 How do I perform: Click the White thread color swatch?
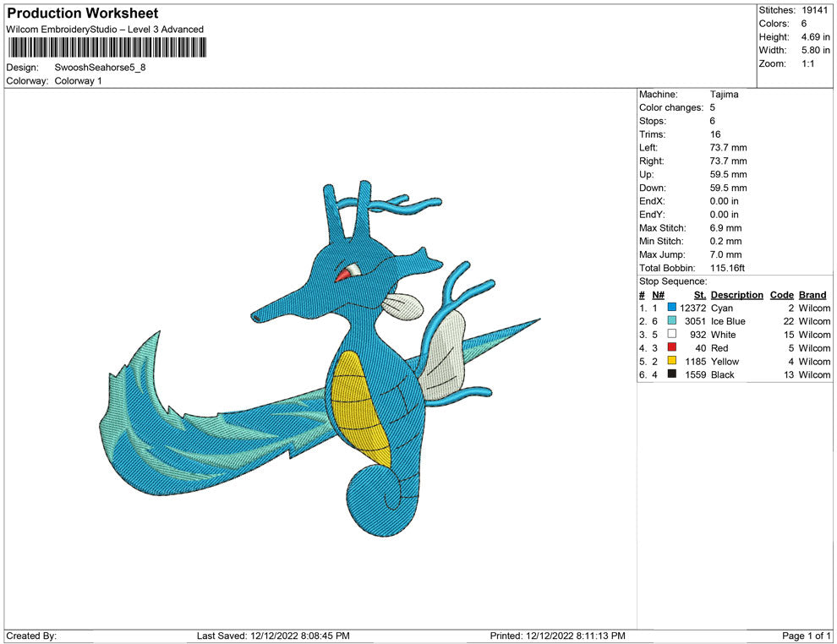pyautogui.click(x=672, y=336)
